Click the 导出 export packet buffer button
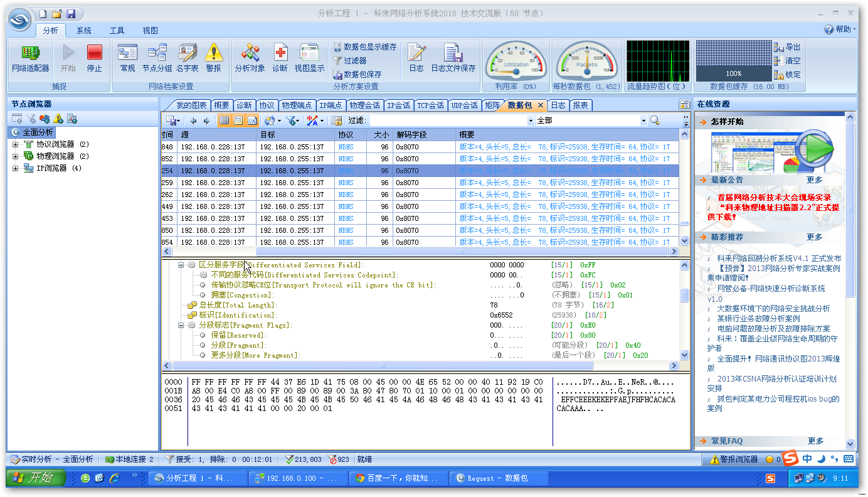868x497 pixels. pyautogui.click(x=787, y=47)
